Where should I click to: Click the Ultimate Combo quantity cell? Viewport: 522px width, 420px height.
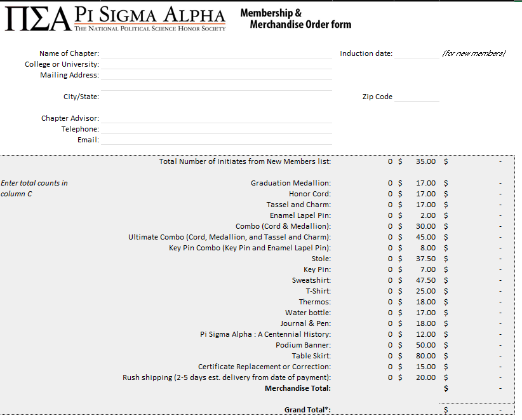[363, 237]
